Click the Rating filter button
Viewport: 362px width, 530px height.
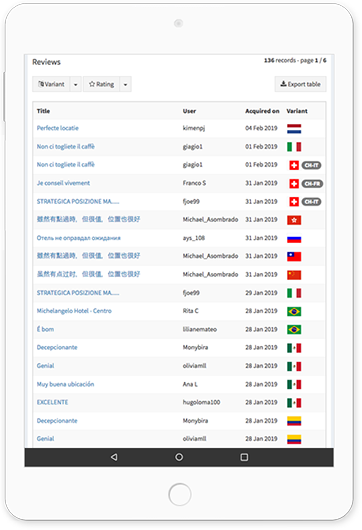(x=101, y=85)
